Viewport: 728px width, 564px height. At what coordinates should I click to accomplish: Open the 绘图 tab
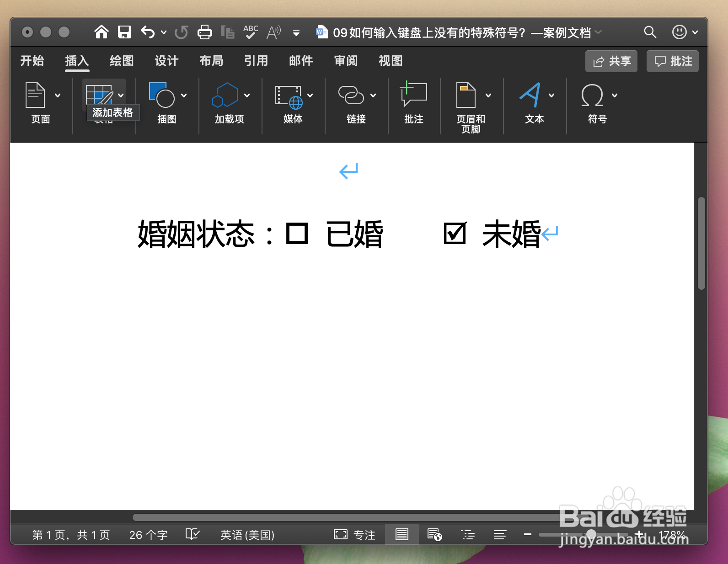pyautogui.click(x=122, y=61)
